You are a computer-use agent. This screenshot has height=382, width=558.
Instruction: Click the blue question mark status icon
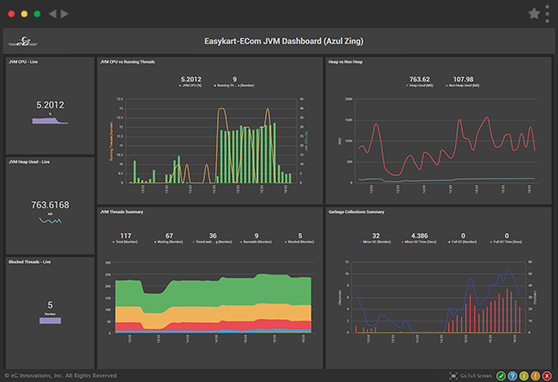(512, 376)
